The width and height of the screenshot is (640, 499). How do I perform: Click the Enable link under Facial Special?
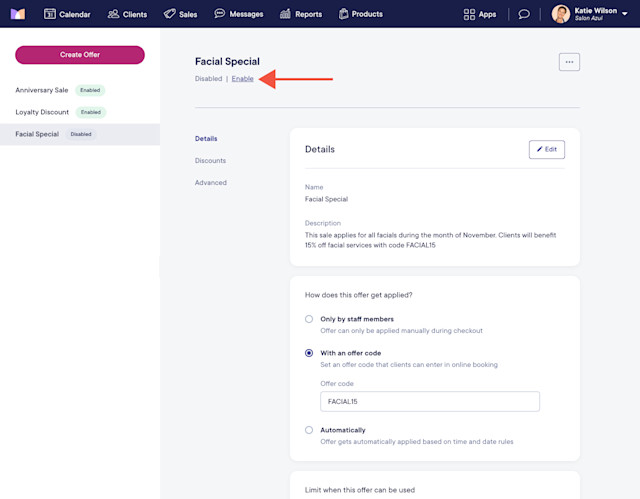242,79
